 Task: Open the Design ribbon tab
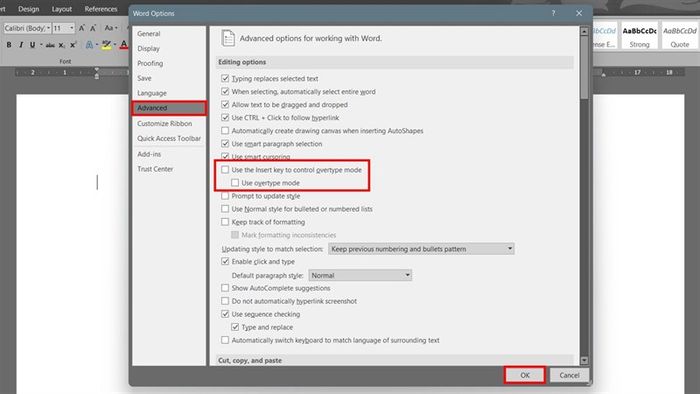29,9
